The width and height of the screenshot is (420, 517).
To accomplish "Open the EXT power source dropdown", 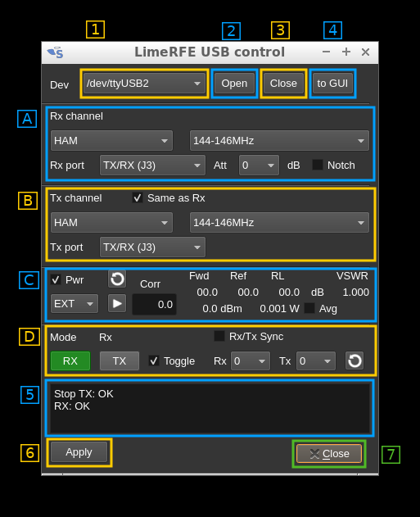I will coord(75,304).
